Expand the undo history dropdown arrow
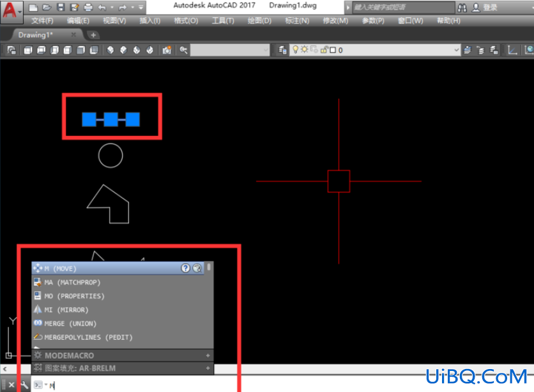Screen dimensions: 534x392 coord(112,7)
